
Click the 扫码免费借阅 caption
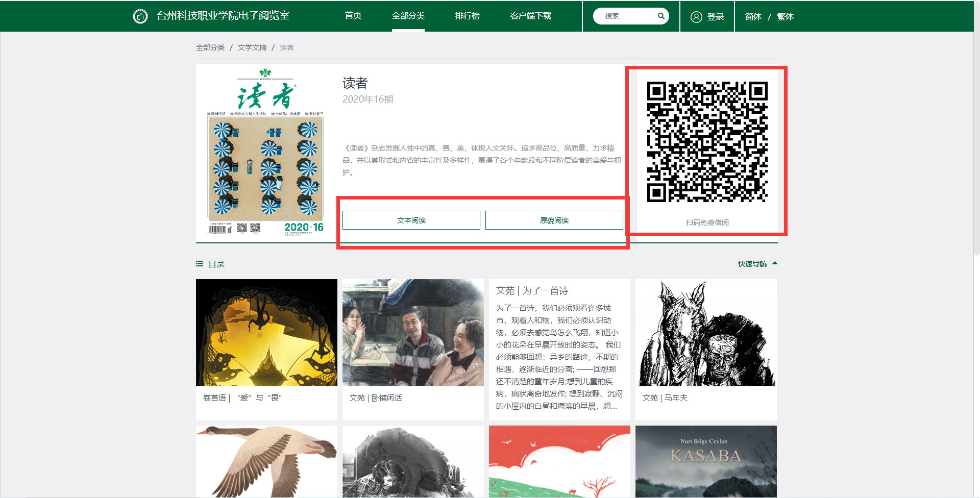pos(707,222)
